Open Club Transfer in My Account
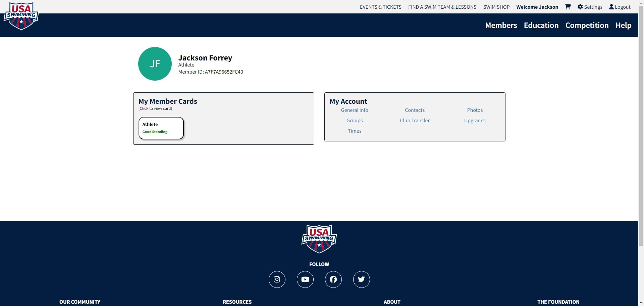 (415, 121)
